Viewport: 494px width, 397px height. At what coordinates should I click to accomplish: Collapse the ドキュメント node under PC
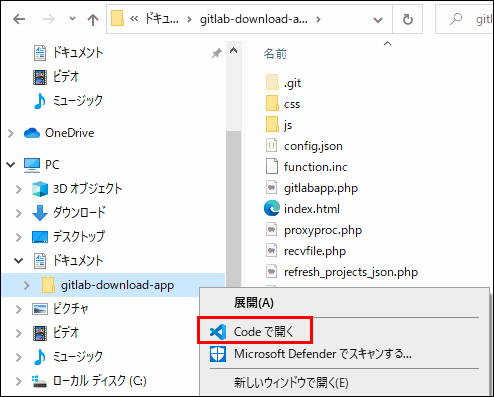[19, 261]
